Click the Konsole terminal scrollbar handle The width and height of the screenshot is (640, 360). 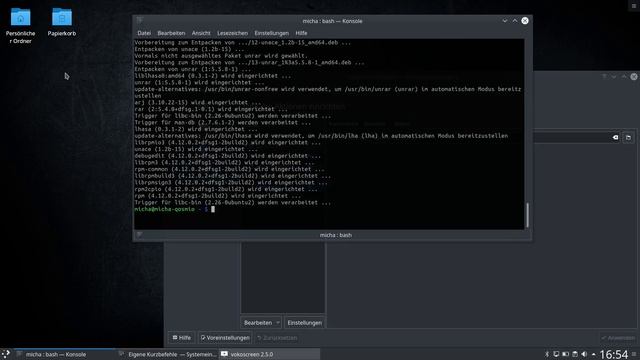527,215
